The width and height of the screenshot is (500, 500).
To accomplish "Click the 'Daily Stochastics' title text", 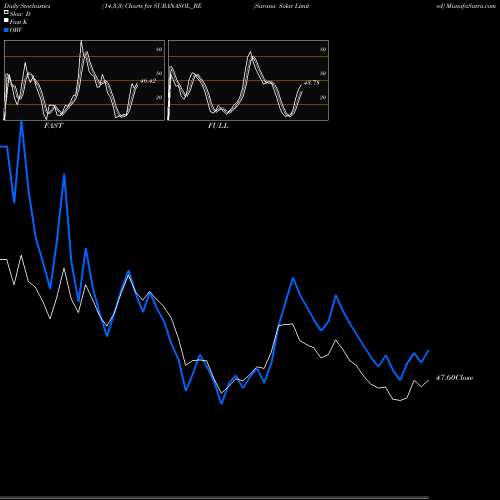I will [x=27, y=6].
